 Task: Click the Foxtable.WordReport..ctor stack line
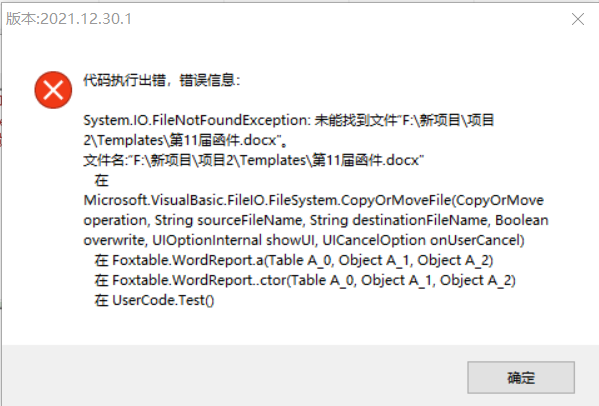(x=305, y=280)
